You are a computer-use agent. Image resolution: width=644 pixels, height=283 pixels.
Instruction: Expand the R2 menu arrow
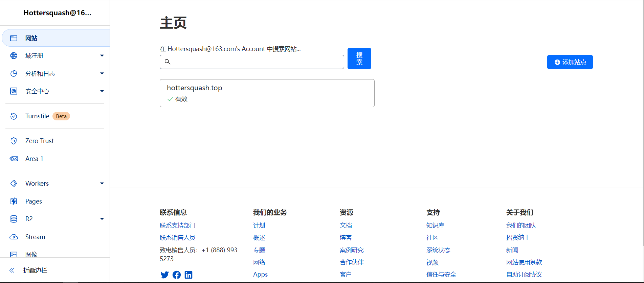coord(102,219)
